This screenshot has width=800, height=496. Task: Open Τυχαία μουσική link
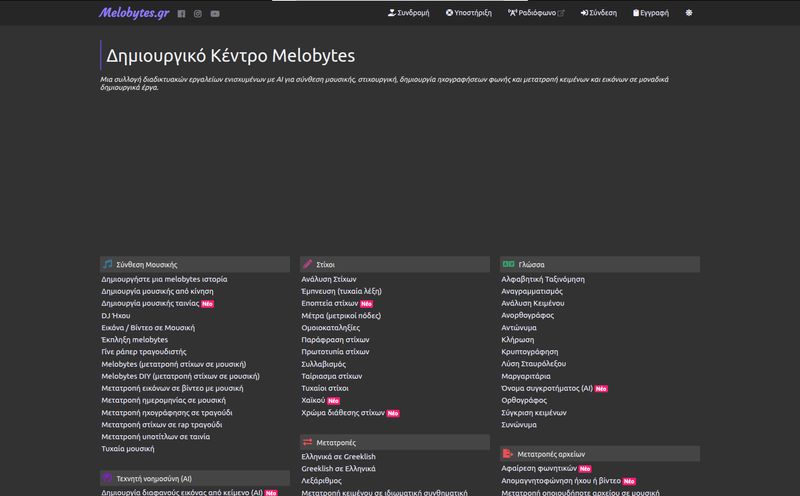coord(128,449)
